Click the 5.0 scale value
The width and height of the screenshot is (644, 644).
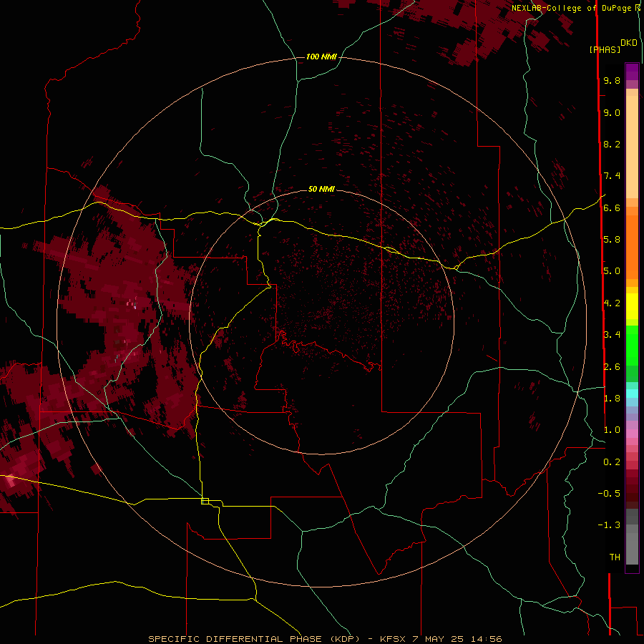[x=612, y=271]
